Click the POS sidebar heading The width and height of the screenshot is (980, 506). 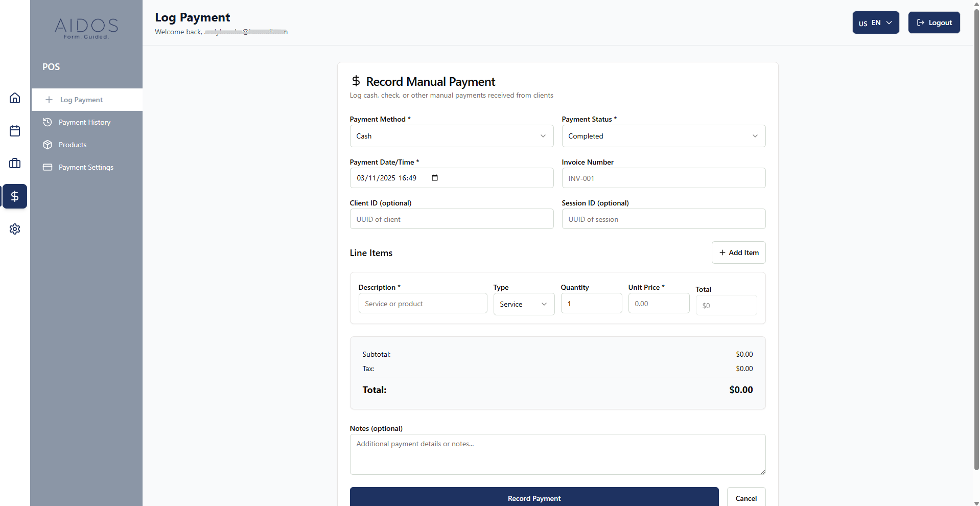51,67
